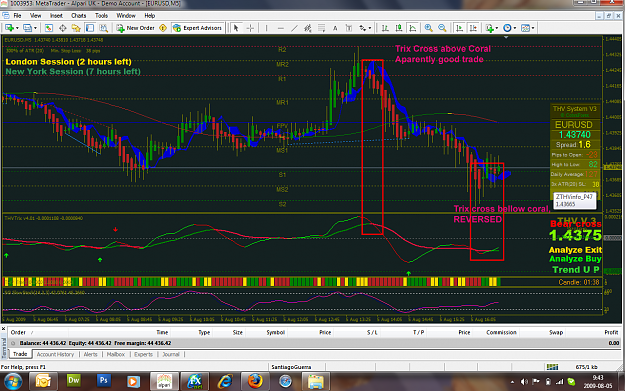Close the Terminal panel with X
The image size is (625, 391).
point(3,329)
